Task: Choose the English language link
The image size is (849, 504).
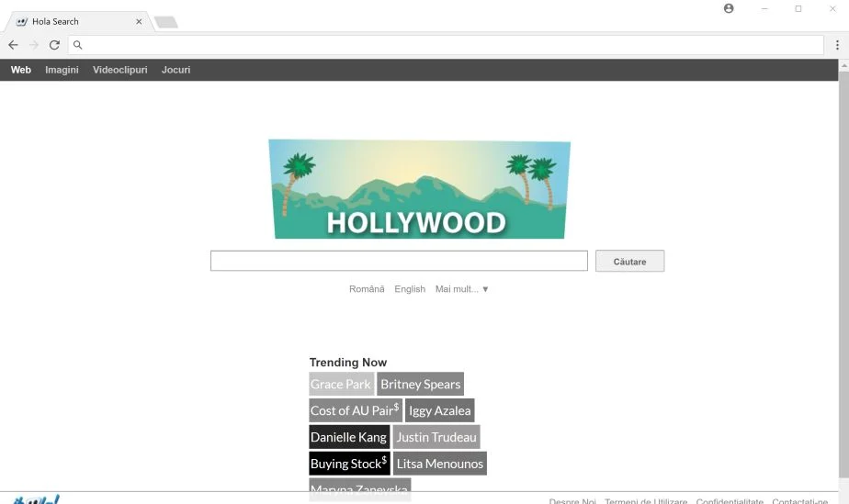Action: [410, 289]
